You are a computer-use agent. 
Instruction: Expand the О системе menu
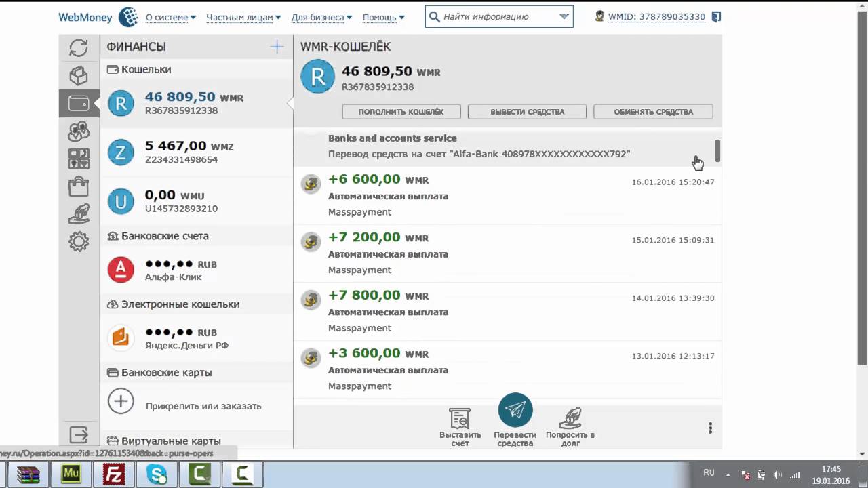point(171,17)
